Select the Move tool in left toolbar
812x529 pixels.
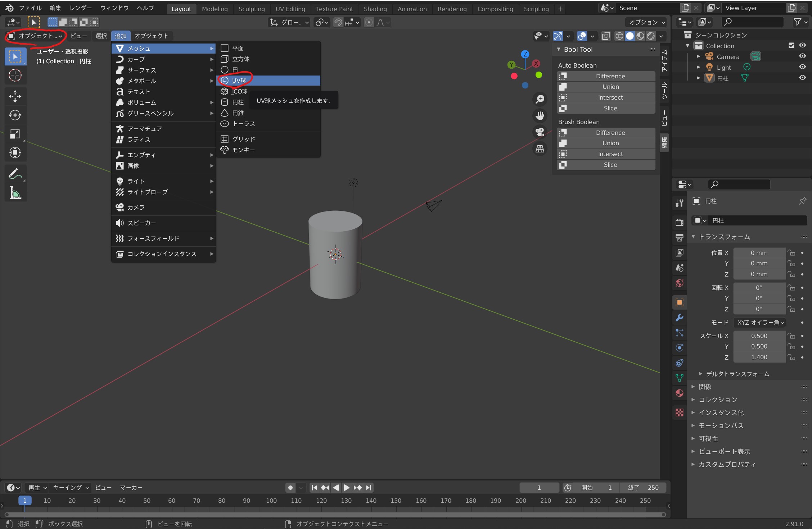(x=15, y=96)
